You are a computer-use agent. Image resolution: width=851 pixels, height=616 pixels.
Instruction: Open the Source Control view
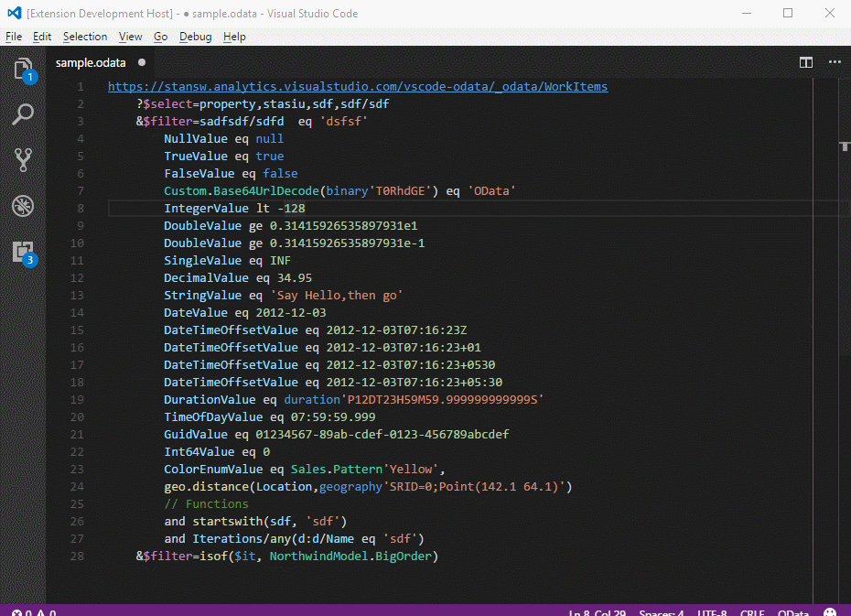(x=23, y=160)
